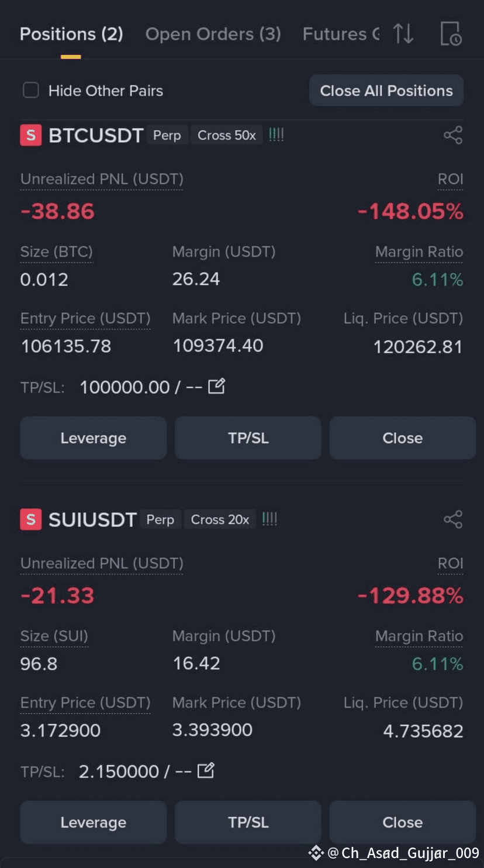This screenshot has height=868, width=484.
Task: Enable Hide Other Pairs checkbox
Action: [x=31, y=91]
